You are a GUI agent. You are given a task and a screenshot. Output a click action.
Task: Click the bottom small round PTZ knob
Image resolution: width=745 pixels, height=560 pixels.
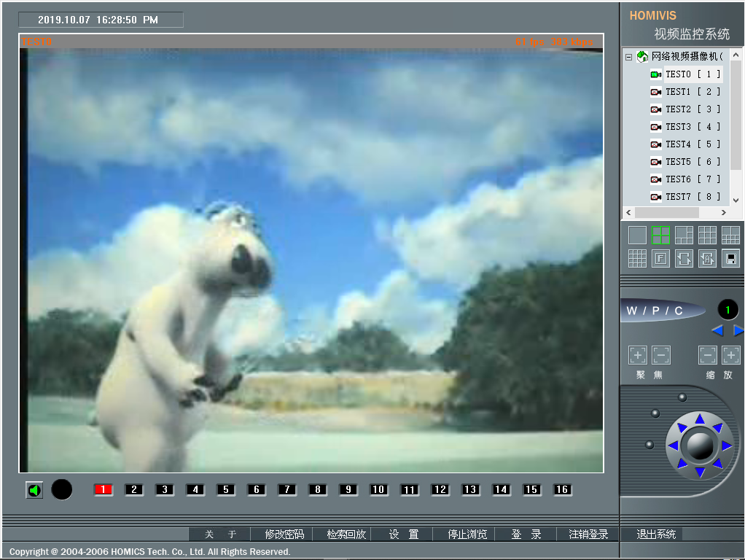pos(650,445)
